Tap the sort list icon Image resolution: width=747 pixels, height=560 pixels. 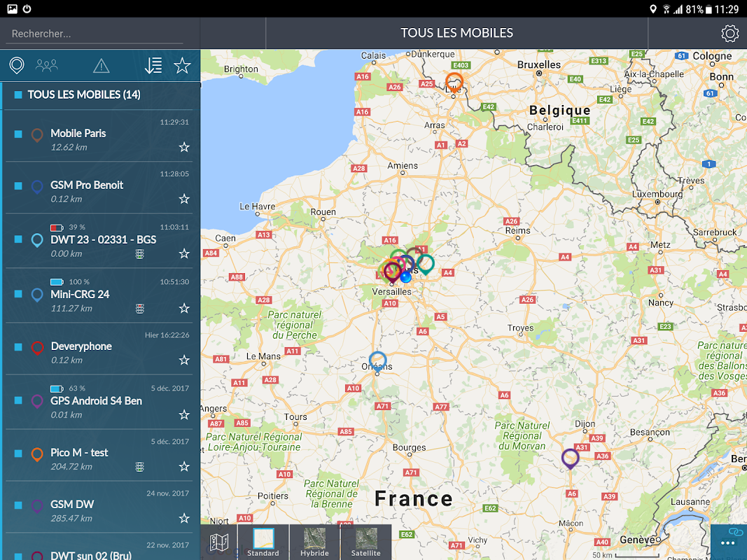[153, 66]
